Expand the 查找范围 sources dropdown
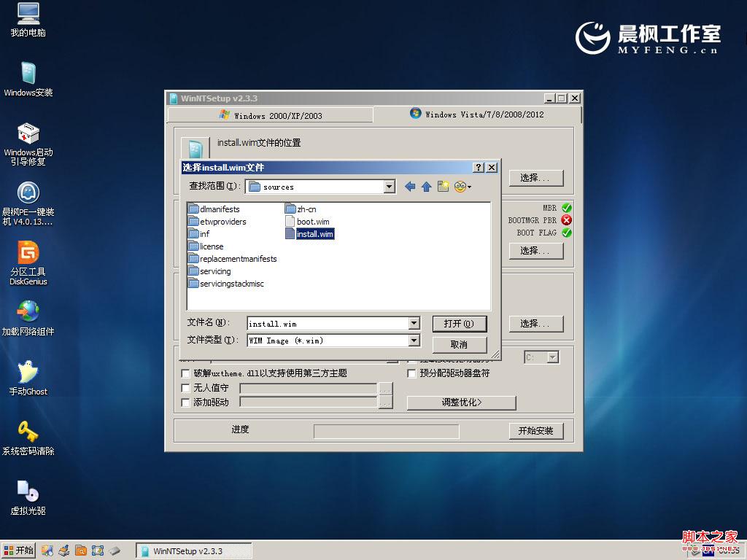Viewport: 747px width, 560px height. (389, 187)
